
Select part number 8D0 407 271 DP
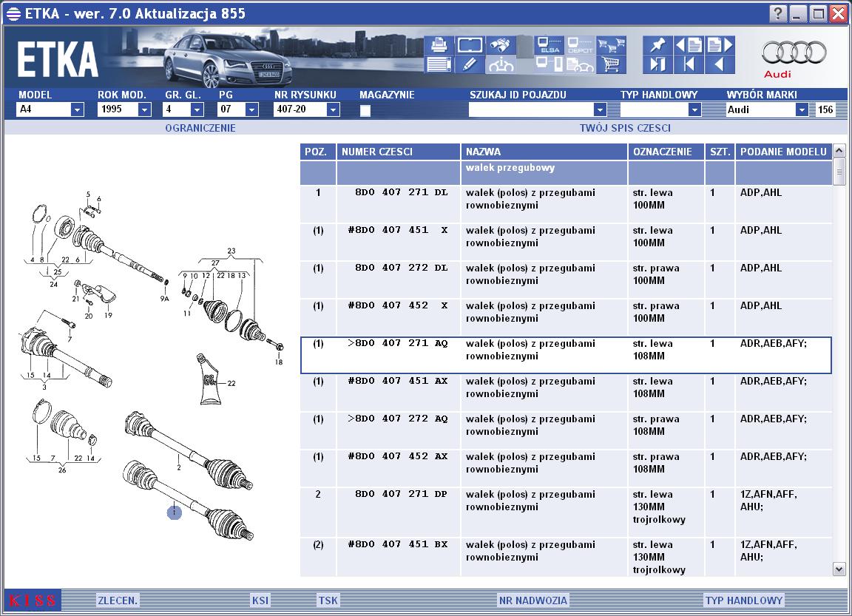401,494
